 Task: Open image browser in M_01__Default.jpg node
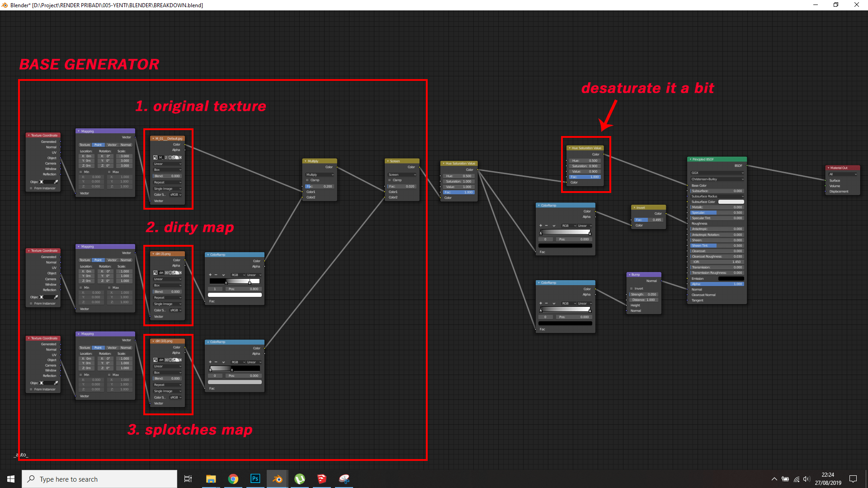(156, 158)
